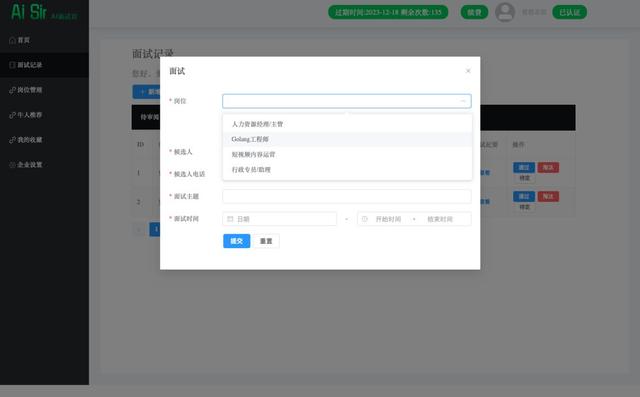Click red action button in row 2
This screenshot has width=640, height=397.
click(548, 196)
